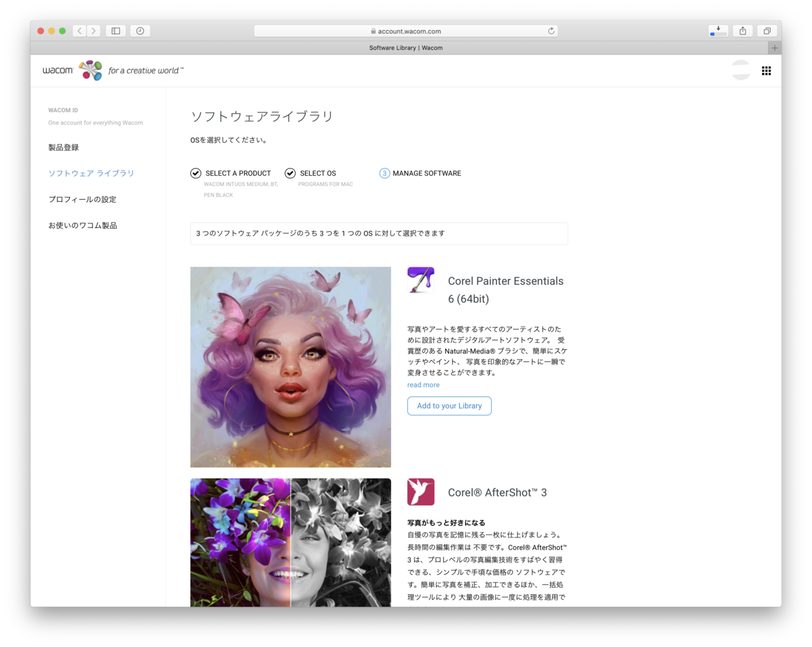812x647 pixels.
Task: Reload the page with the refresh icon
Action: coord(551,31)
